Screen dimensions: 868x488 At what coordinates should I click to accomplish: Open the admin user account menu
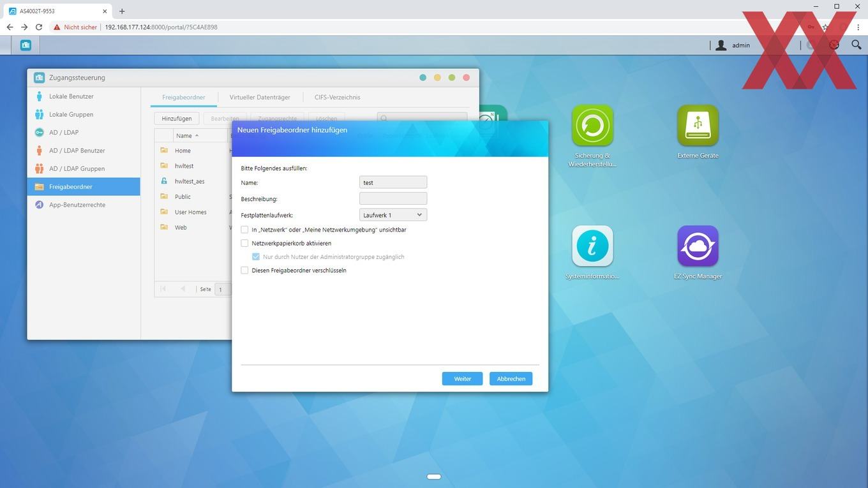pos(733,45)
